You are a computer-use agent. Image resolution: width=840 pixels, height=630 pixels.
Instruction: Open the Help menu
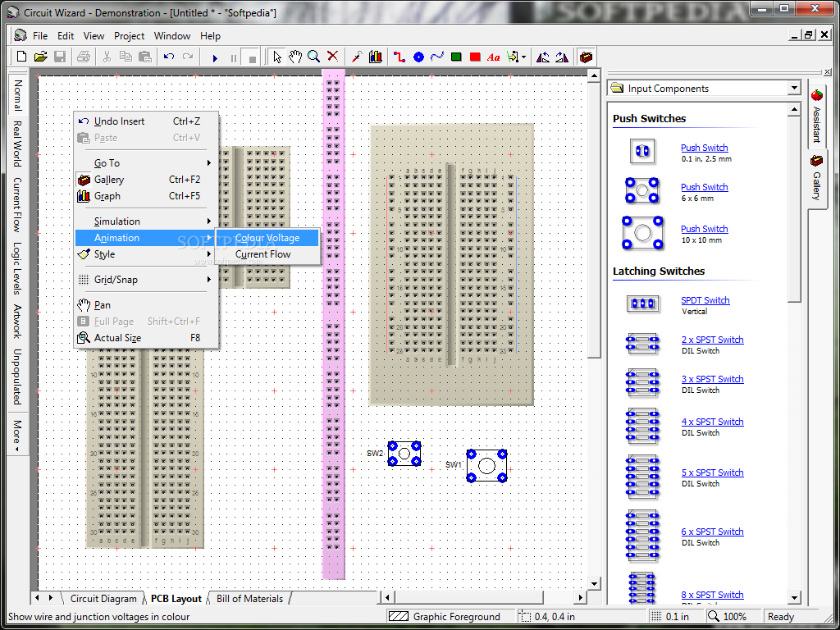(x=210, y=36)
